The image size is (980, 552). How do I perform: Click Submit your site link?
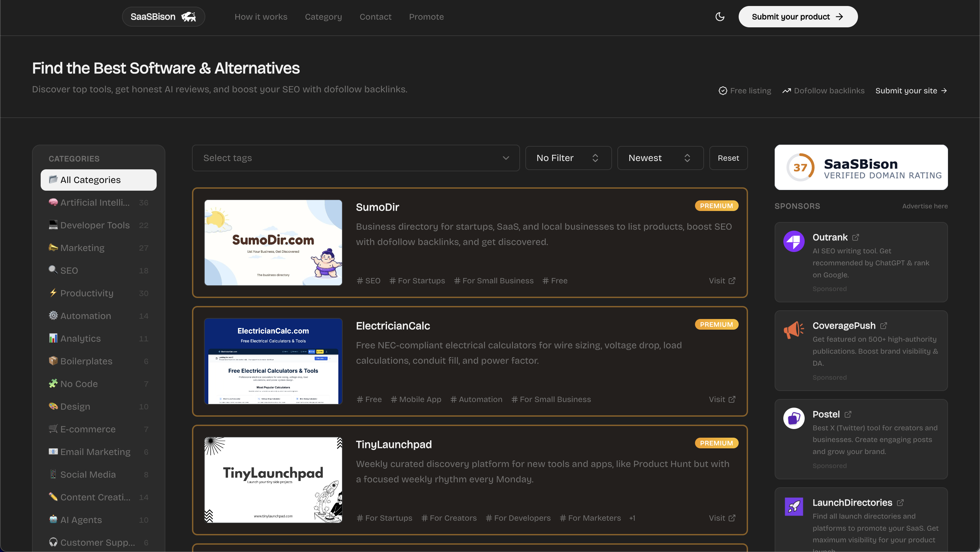tap(911, 91)
